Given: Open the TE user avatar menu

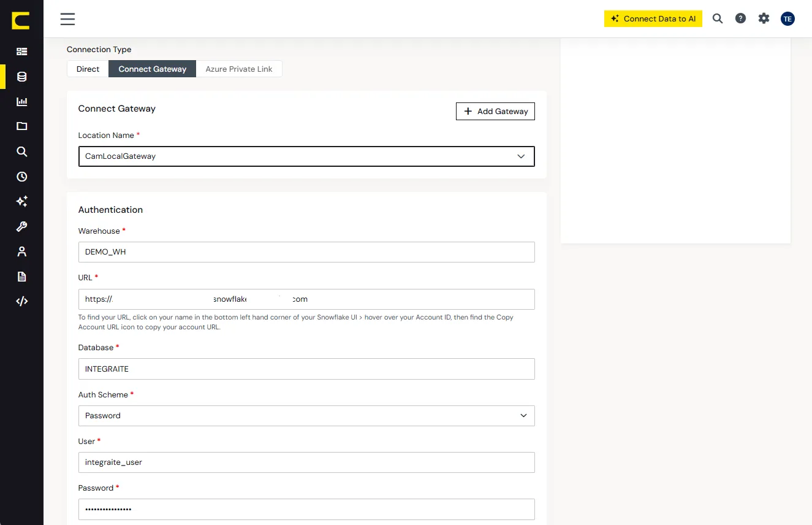Looking at the screenshot, I should click(787, 18).
